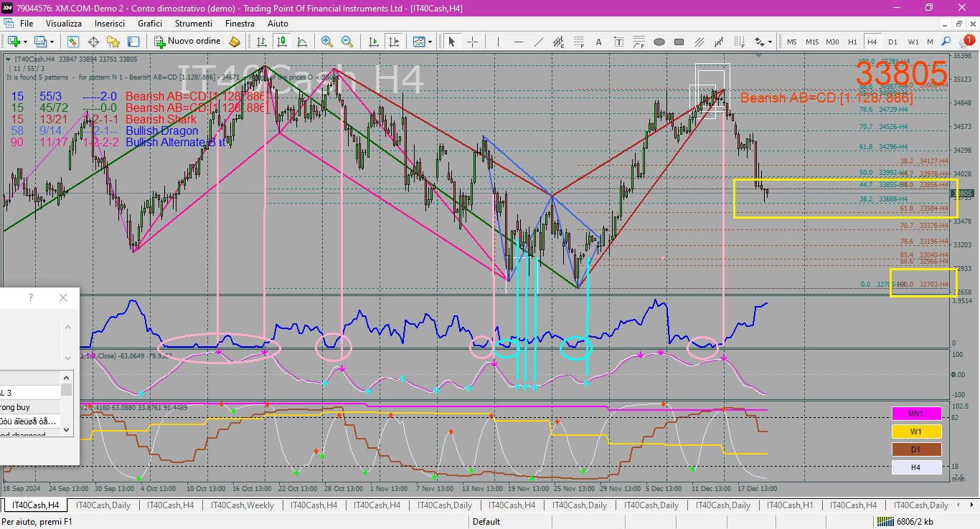The height and width of the screenshot is (529, 980).
Task: Draw a trendline
Action: click(538, 42)
